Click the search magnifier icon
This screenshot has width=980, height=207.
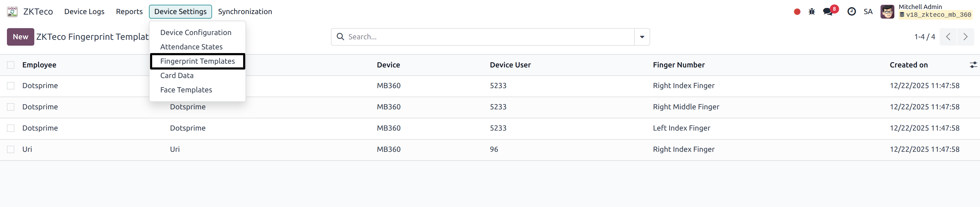pyautogui.click(x=340, y=37)
